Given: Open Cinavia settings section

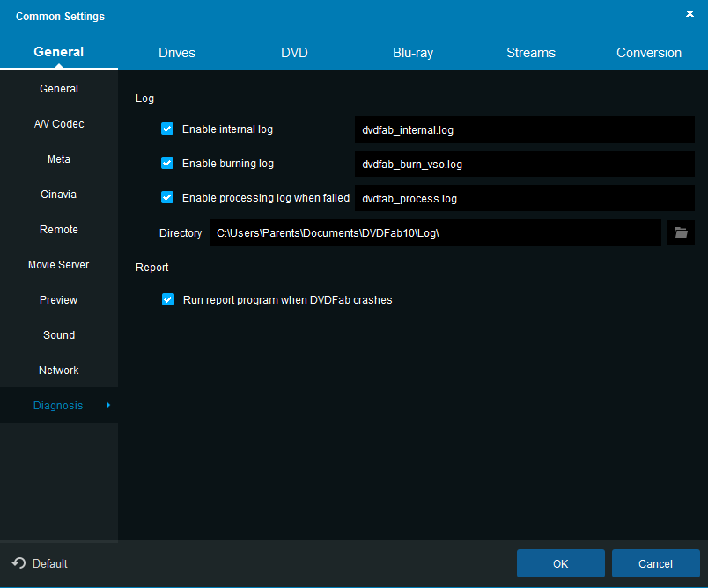Looking at the screenshot, I should (59, 194).
